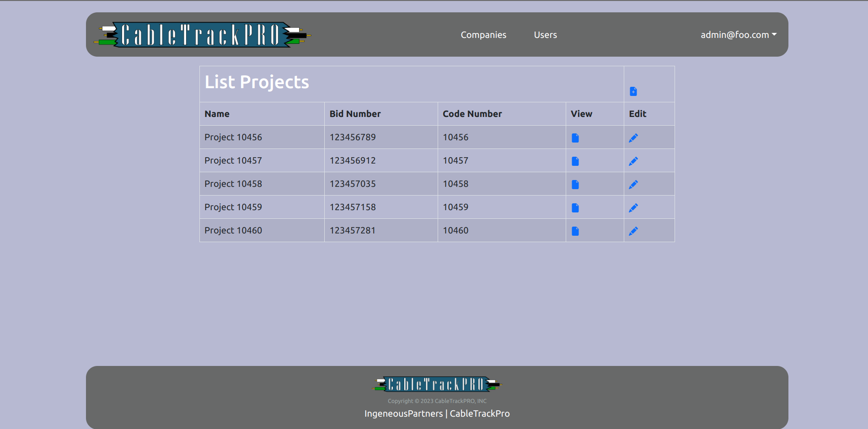Select code number 10458 cell
Viewport: 868px width, 429px height.
click(x=502, y=184)
